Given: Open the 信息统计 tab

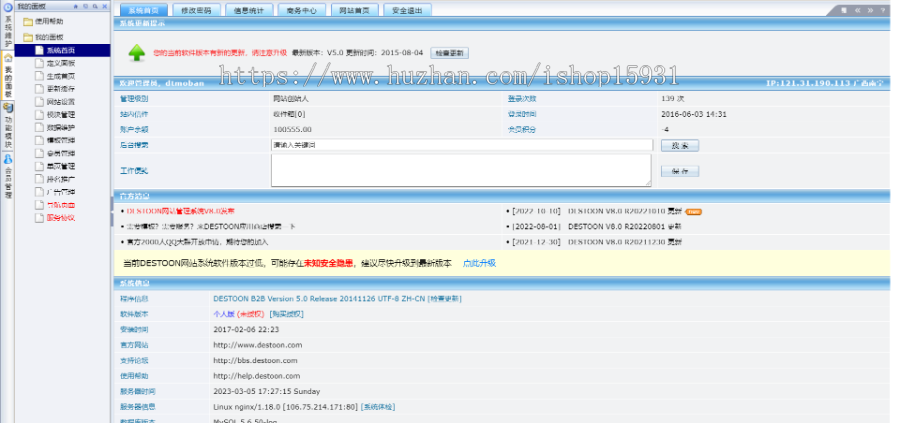Looking at the screenshot, I should 249,10.
